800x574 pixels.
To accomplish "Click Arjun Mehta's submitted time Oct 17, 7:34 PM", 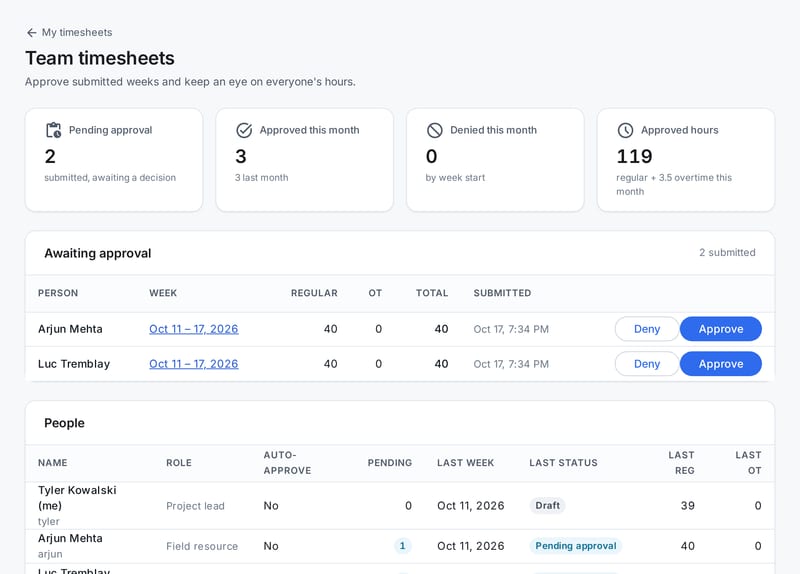I will coord(511,329).
